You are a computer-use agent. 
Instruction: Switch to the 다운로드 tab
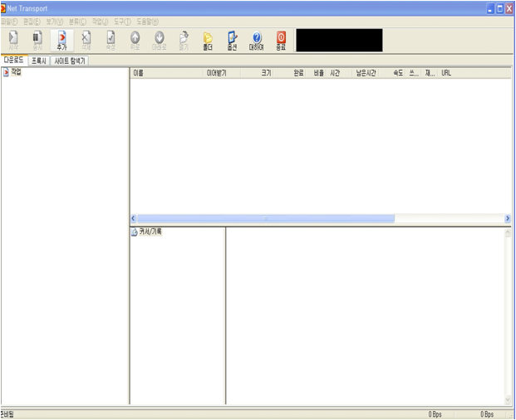[x=14, y=60]
